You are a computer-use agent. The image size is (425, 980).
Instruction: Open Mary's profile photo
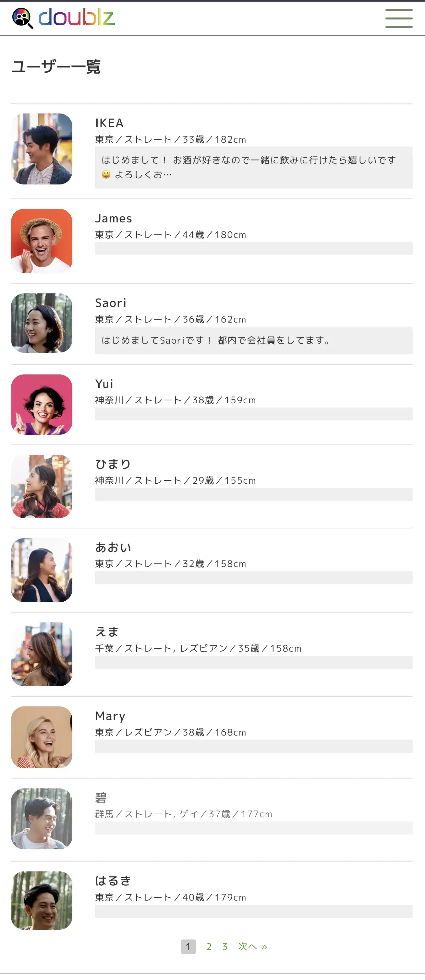(x=42, y=737)
